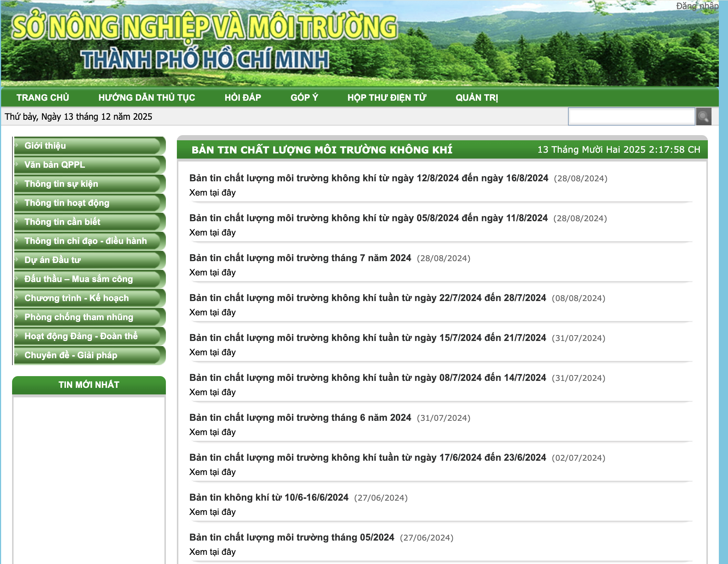Open the HỎI ĐÁP menu
728x564 pixels.
(243, 97)
